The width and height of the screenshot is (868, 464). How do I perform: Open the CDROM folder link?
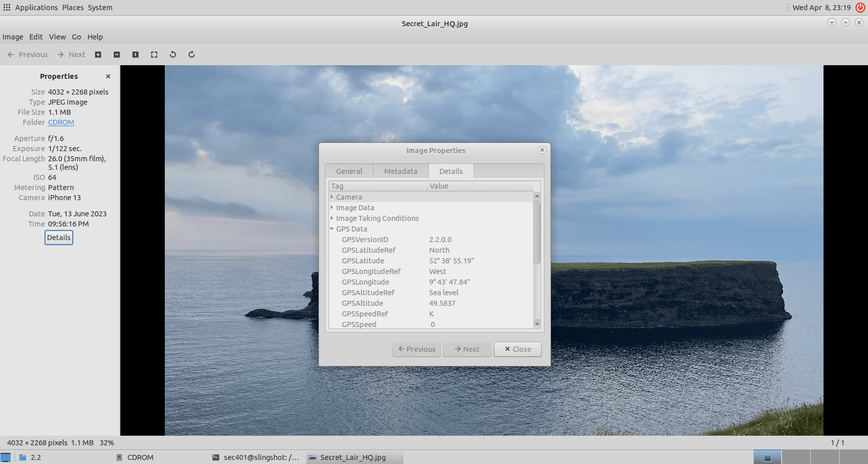(61, 122)
